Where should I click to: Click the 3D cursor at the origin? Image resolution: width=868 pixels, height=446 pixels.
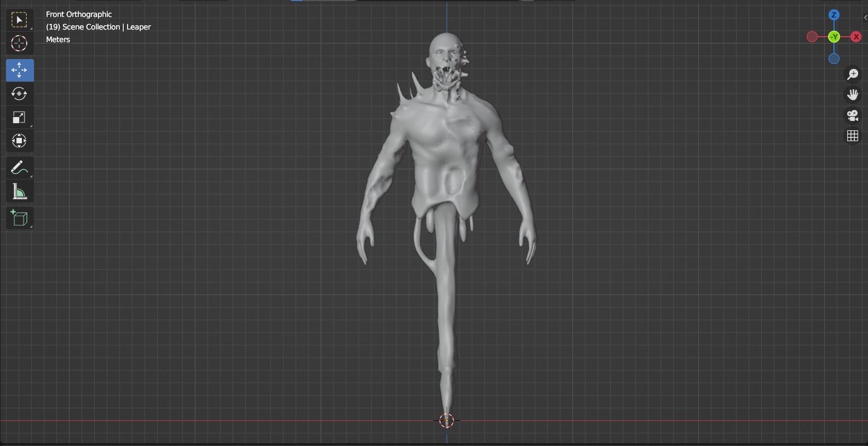tap(447, 421)
